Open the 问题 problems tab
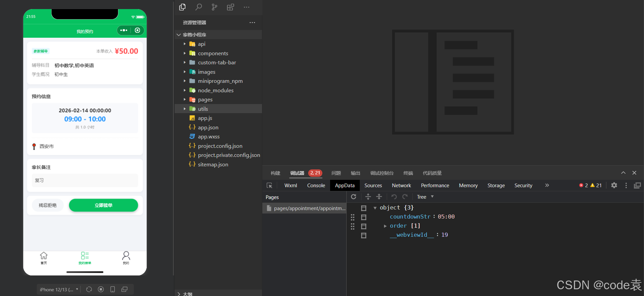644x296 pixels. point(336,173)
